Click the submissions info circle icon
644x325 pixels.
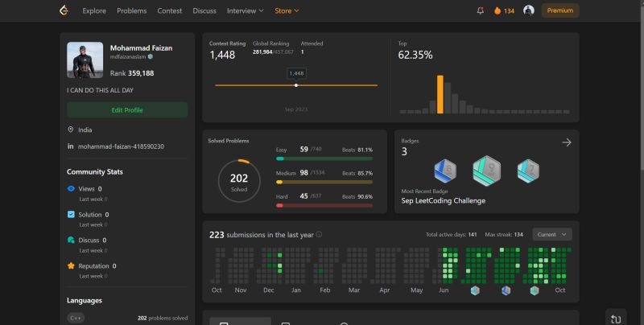[319, 234]
